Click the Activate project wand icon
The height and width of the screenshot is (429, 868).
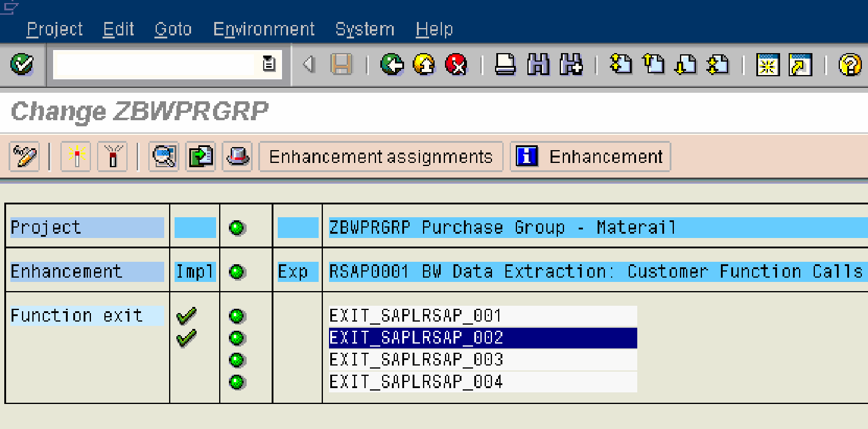pyautogui.click(x=76, y=157)
